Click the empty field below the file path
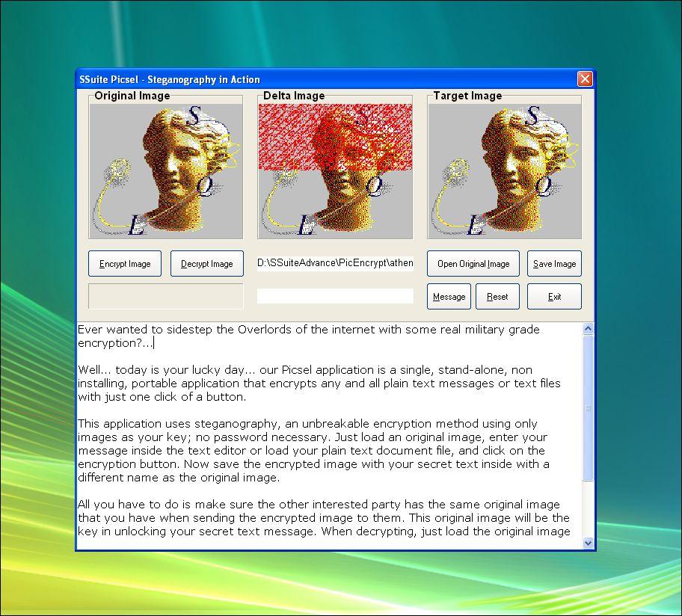The image size is (682, 616). (x=335, y=295)
